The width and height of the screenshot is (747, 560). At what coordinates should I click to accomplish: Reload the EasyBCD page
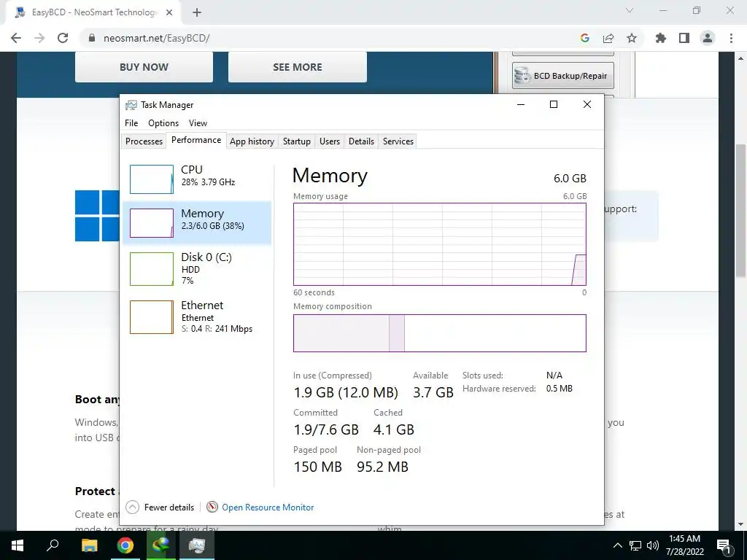(63, 38)
